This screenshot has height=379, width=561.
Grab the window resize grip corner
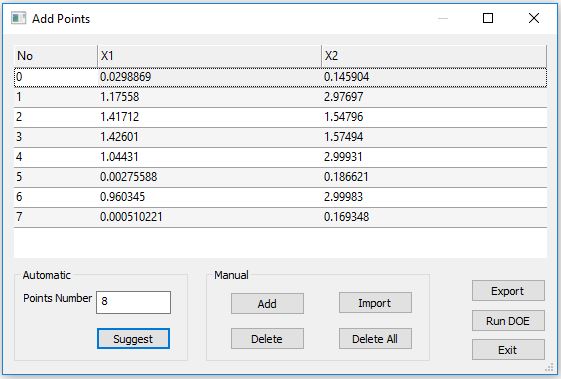click(550, 367)
